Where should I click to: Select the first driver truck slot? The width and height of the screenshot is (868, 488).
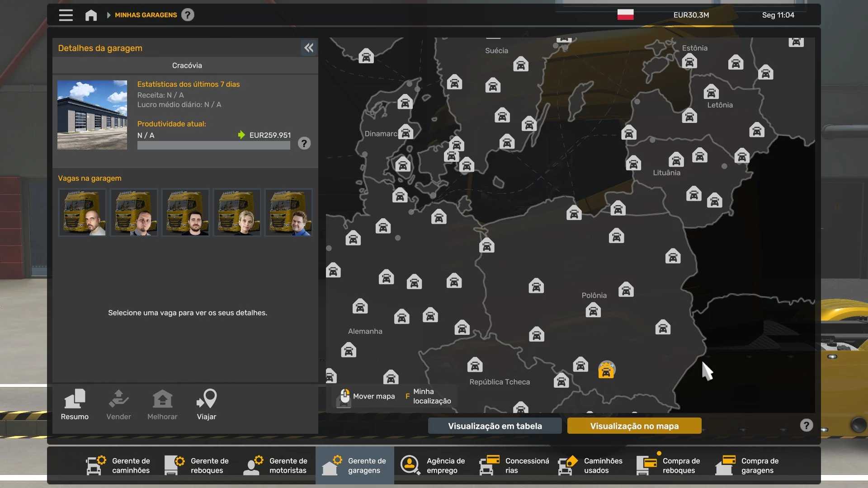click(82, 212)
